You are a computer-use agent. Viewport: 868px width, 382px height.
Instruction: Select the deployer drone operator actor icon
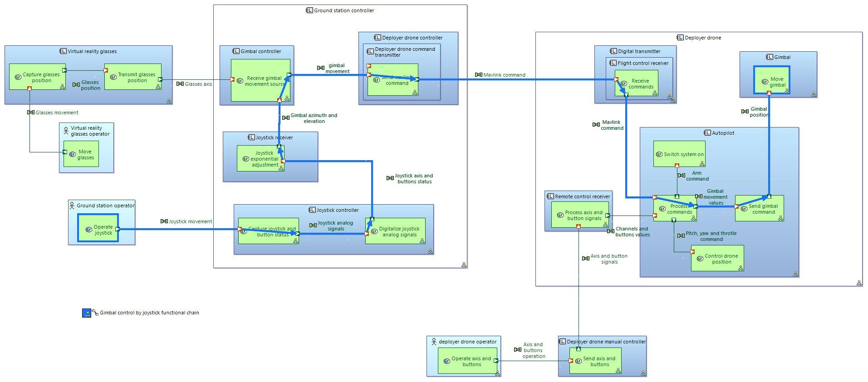pyautogui.click(x=434, y=342)
